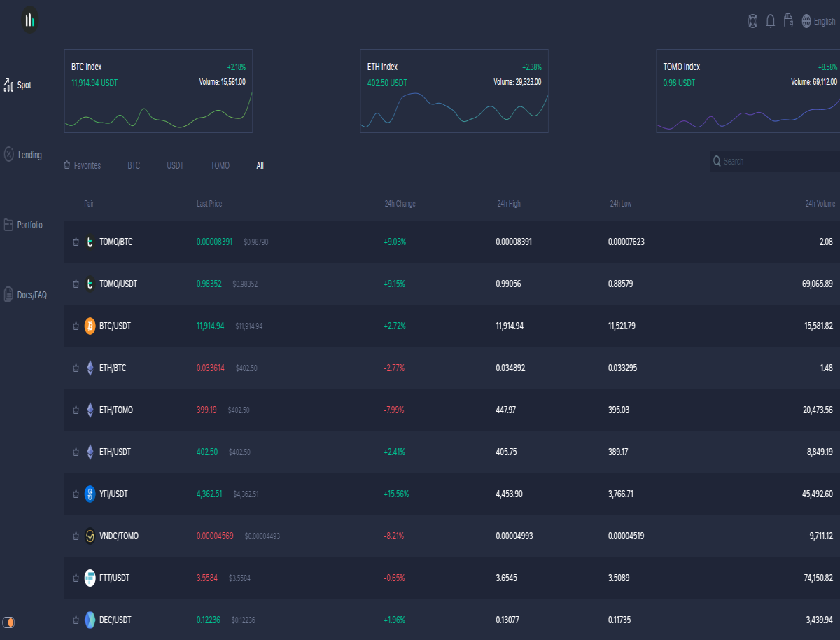Favorite the YFI/USDT pair star
This screenshot has width=840, height=640.
click(x=76, y=494)
